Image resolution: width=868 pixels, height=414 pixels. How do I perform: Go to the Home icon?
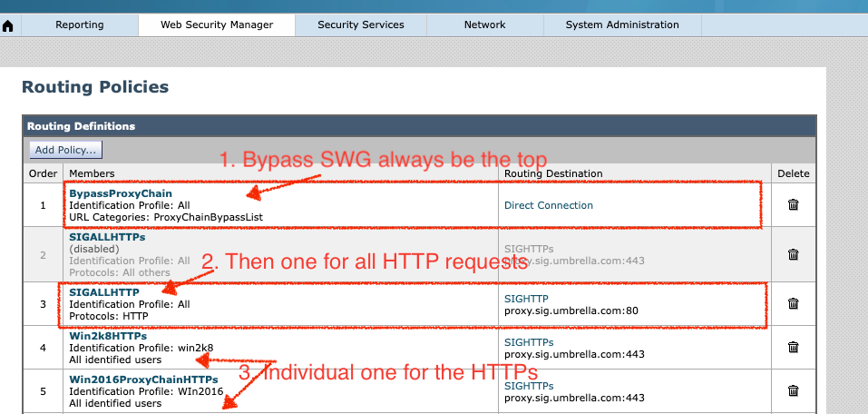(8, 26)
